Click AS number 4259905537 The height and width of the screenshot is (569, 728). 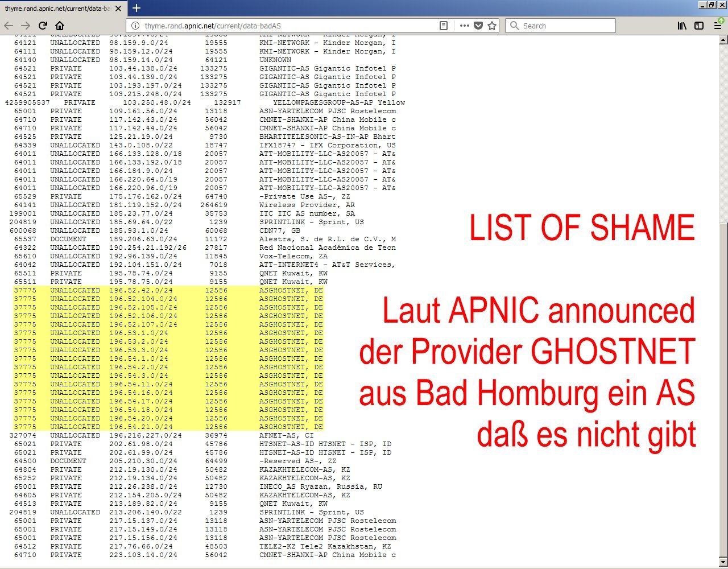27,102
